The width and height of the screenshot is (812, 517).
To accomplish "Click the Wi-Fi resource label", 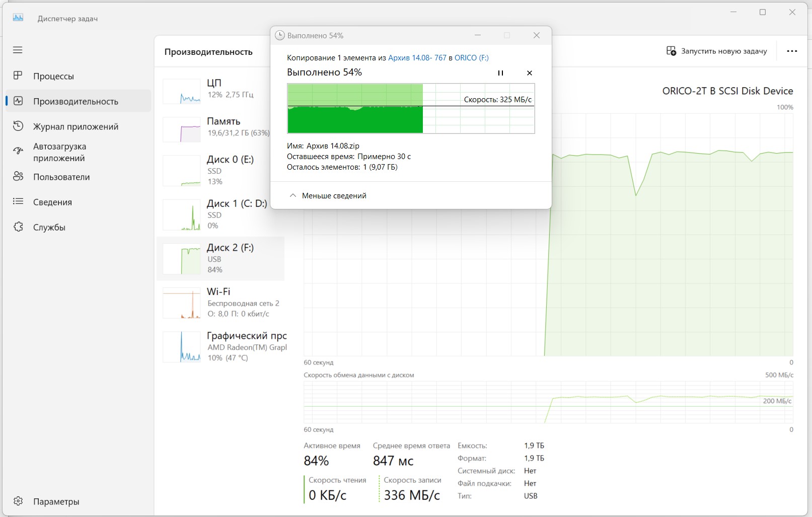I will pos(218,291).
